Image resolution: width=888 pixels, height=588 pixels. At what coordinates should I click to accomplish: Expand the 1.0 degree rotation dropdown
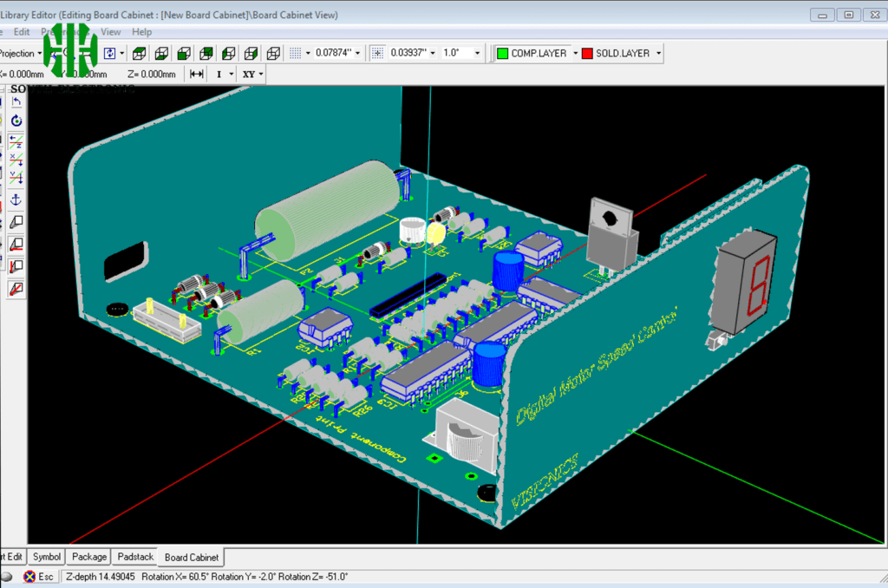pos(476,53)
